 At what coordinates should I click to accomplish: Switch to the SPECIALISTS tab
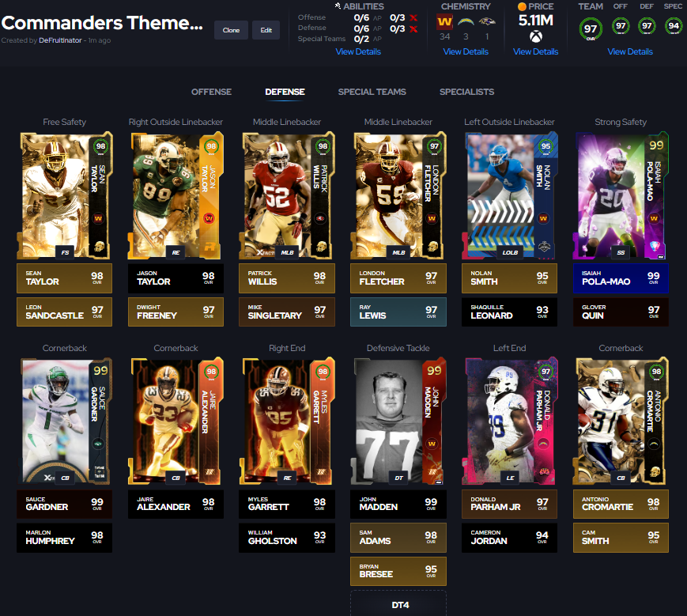point(466,92)
